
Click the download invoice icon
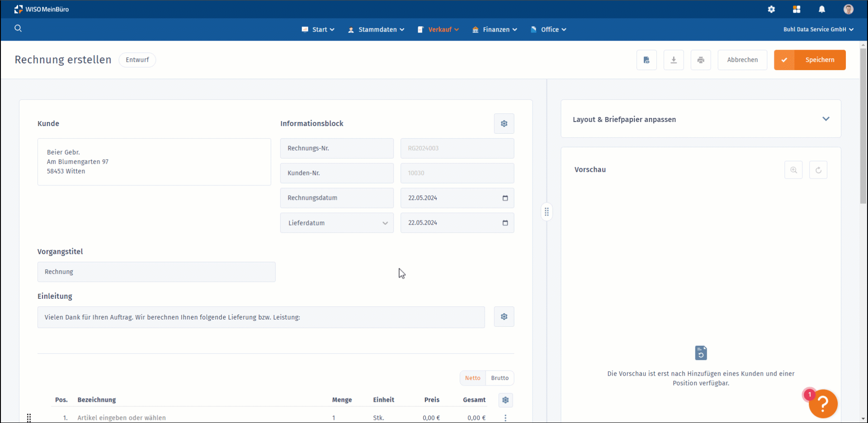(674, 60)
